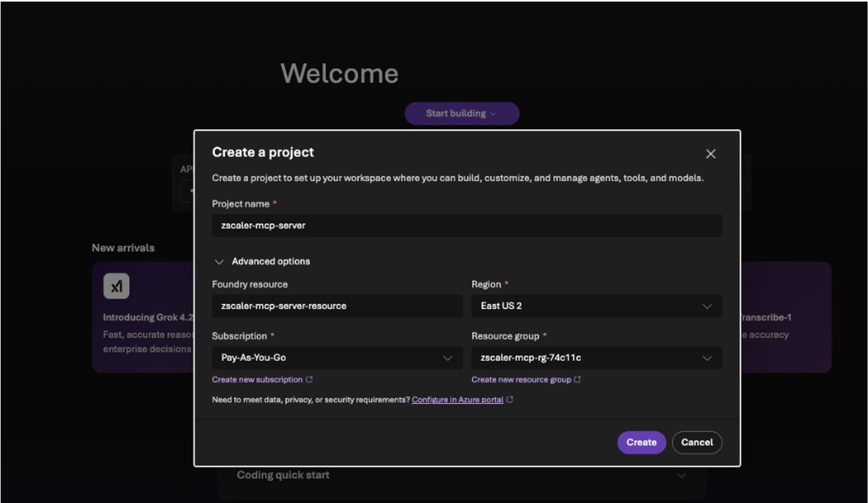The height and width of the screenshot is (503, 868).
Task: Click the Introducing Grok 4.2 card title
Action: coord(148,317)
